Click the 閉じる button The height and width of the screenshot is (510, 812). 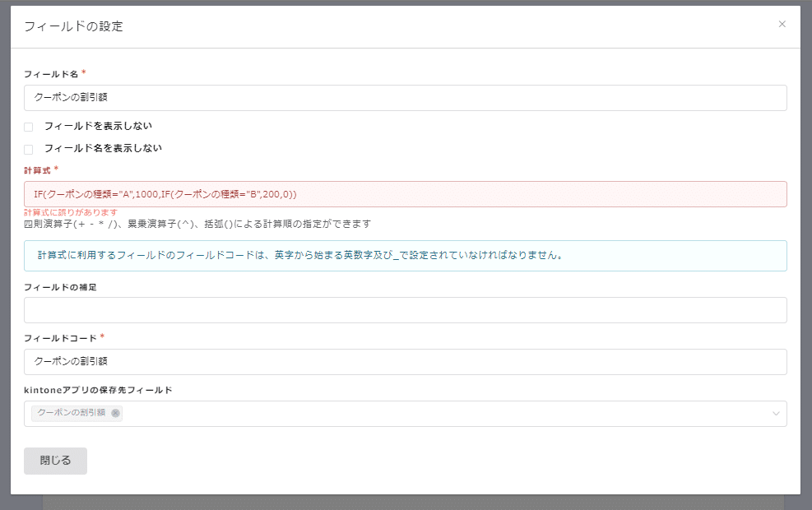tap(55, 461)
